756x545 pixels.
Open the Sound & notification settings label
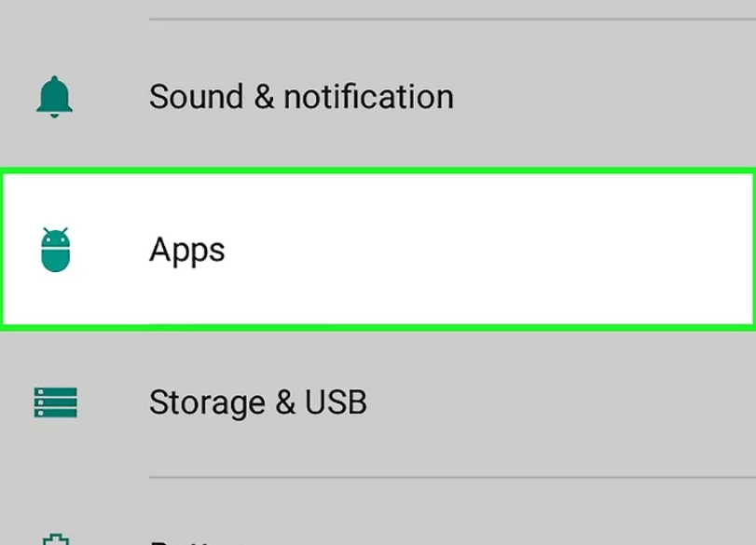click(301, 97)
